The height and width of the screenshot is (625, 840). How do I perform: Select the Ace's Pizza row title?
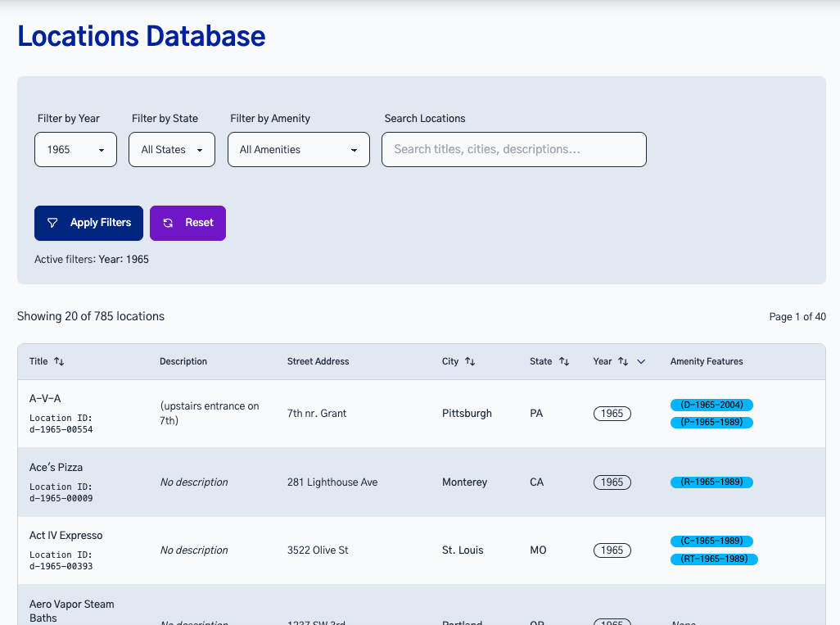[56, 468]
